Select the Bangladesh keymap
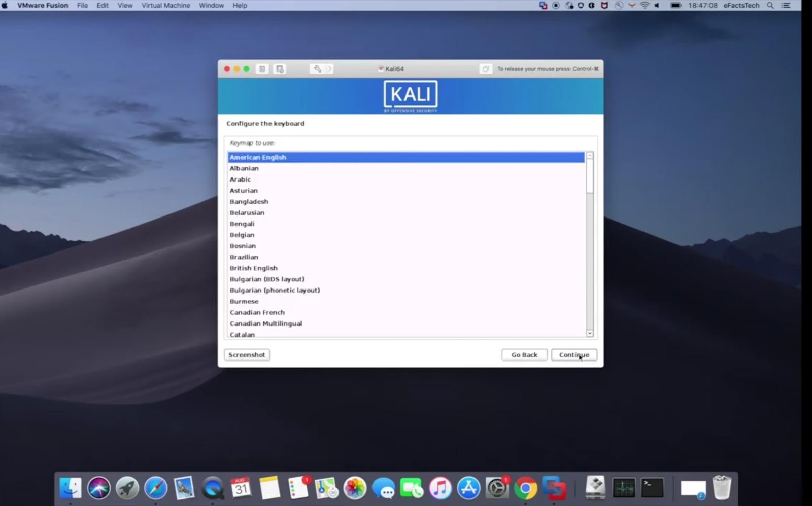 406,202
